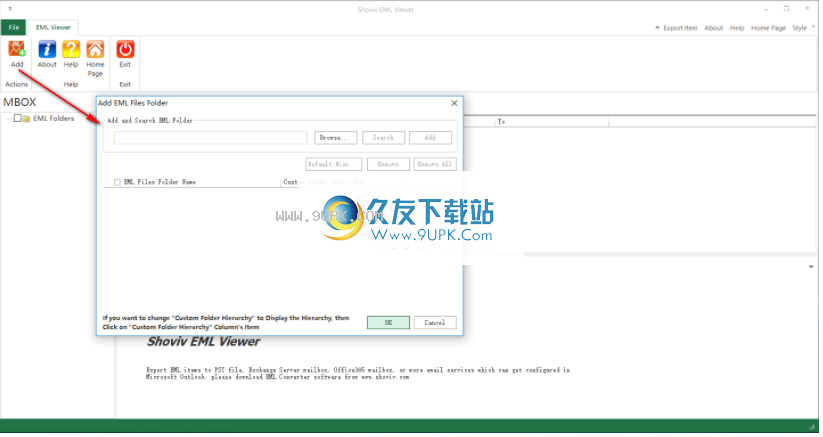Click the red Exit power icon

(x=125, y=49)
